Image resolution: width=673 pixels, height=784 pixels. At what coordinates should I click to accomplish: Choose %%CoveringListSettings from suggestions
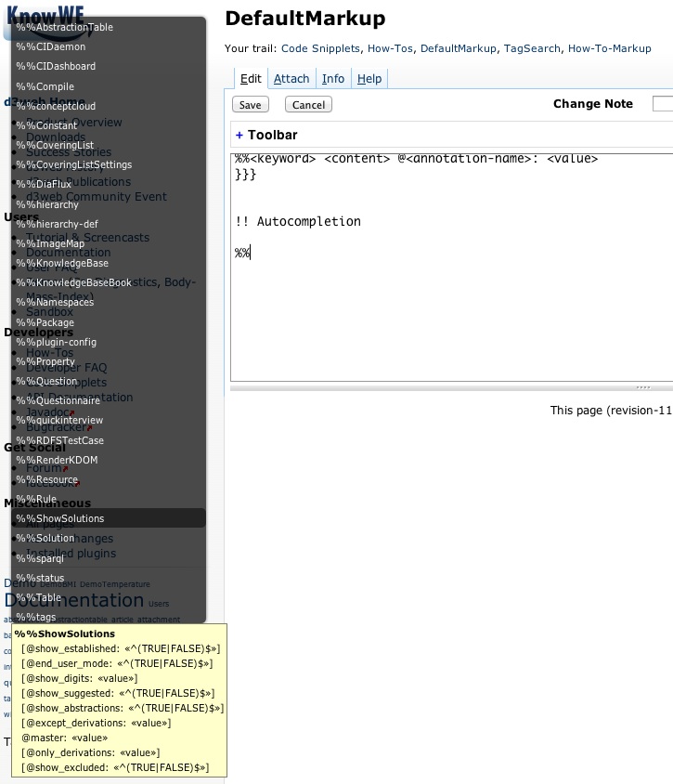click(109, 164)
